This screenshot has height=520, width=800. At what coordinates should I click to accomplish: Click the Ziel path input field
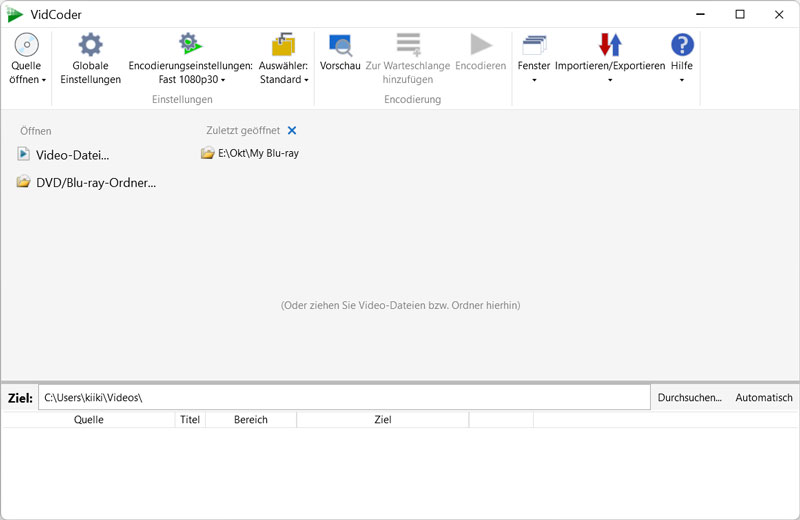(x=344, y=398)
